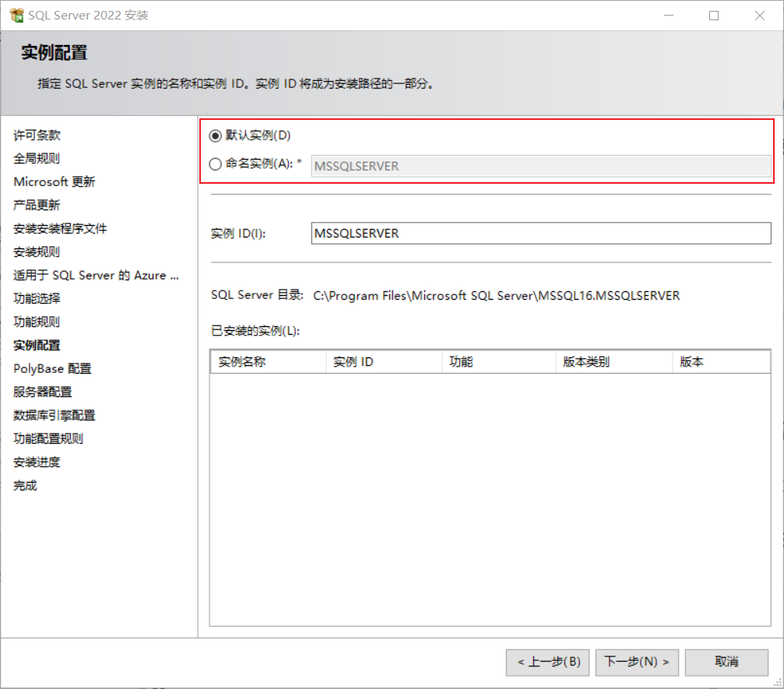
Task: Click the 数据库引擎配置 sidebar step
Action: pos(54,416)
